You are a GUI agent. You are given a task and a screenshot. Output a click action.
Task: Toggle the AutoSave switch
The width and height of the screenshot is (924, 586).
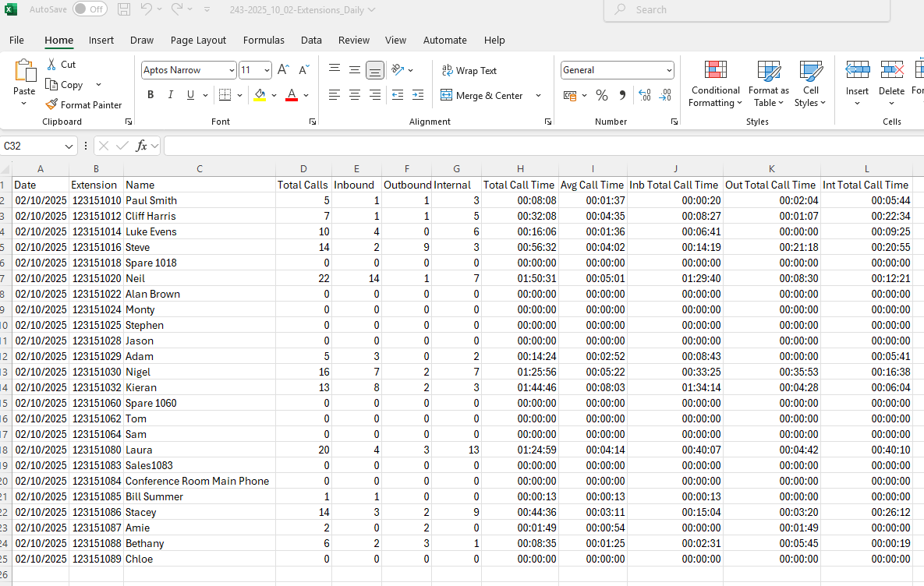[90, 9]
